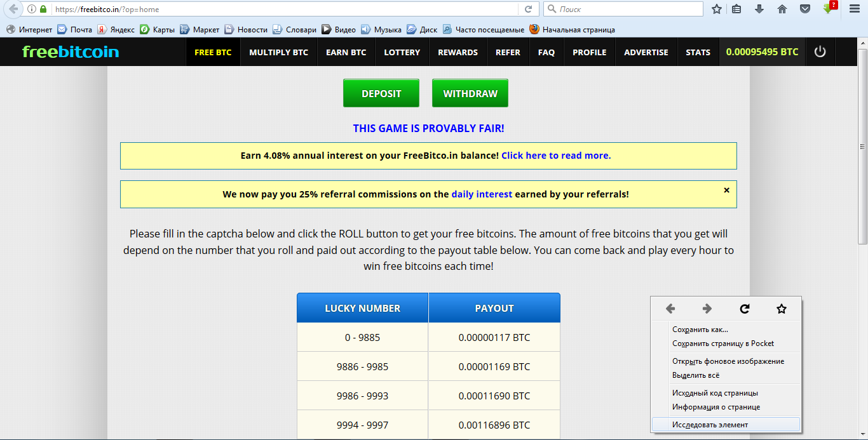Open the Pocket icon in toolbar

tap(804, 10)
